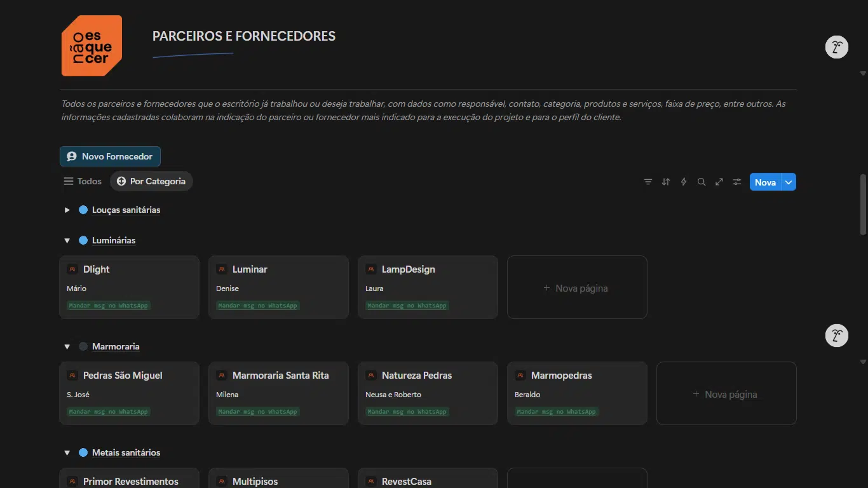
Task: Click the page icon on the RevestCasa card
Action: point(371,482)
